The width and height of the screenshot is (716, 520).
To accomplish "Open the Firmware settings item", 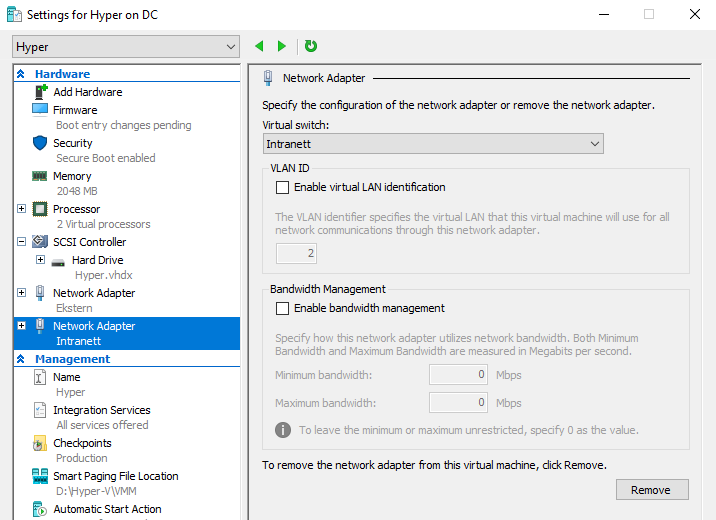I will (x=75, y=110).
